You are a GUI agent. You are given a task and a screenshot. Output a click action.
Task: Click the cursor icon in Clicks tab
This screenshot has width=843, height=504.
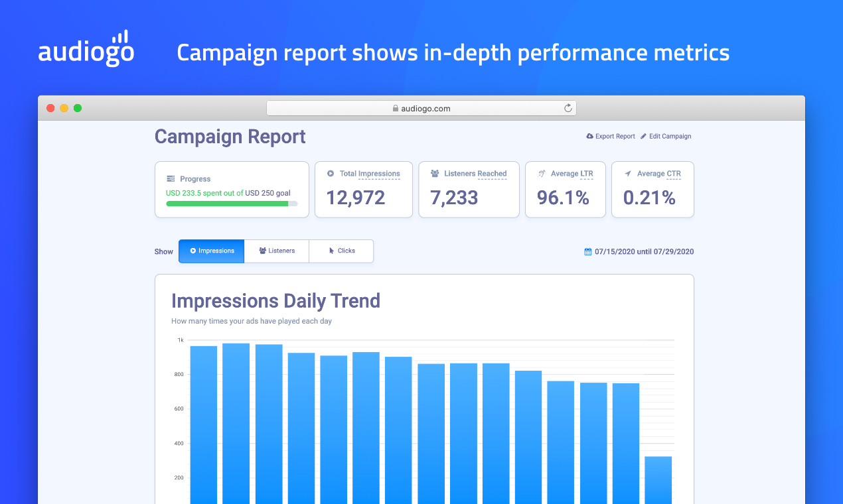pos(332,251)
